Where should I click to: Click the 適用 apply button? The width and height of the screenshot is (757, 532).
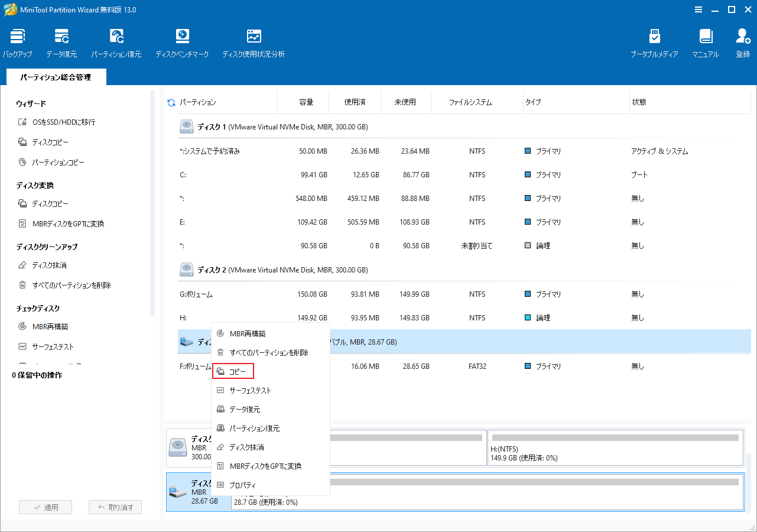pyautogui.click(x=45, y=507)
